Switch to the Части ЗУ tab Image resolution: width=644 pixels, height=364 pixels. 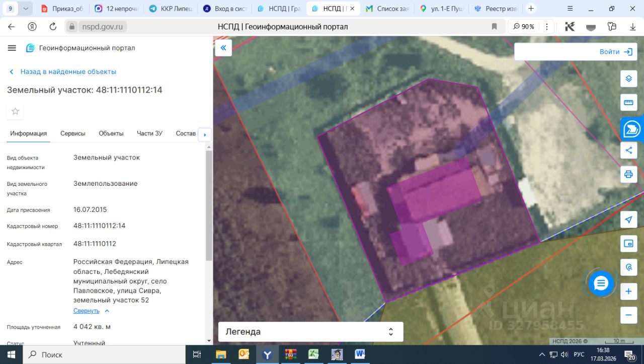[149, 133]
